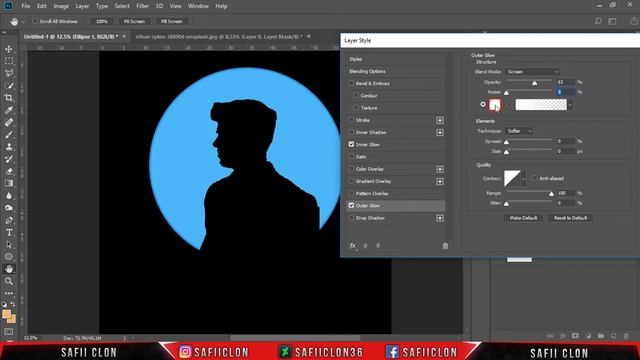Enable the Stroke effect checkbox
The height and width of the screenshot is (360, 640).
pos(351,120)
